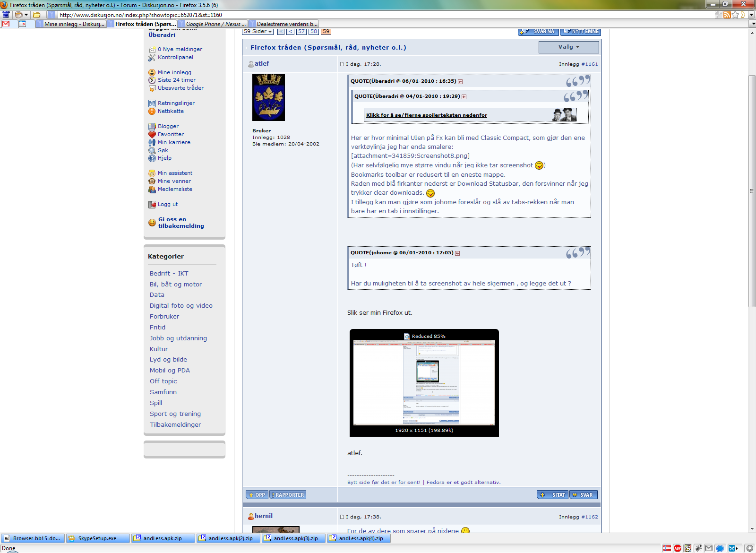Click the QR code icon in the address bar
Image resolution: width=756 pixels, height=553 pixels.
719,15
